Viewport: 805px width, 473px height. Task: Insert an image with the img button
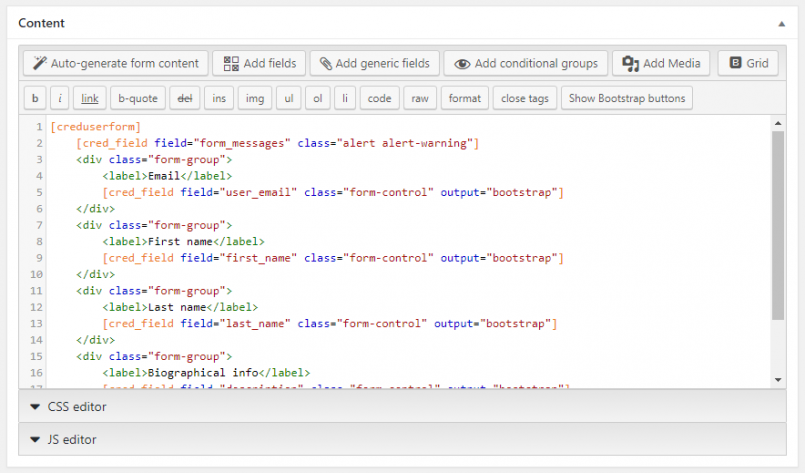(255, 98)
